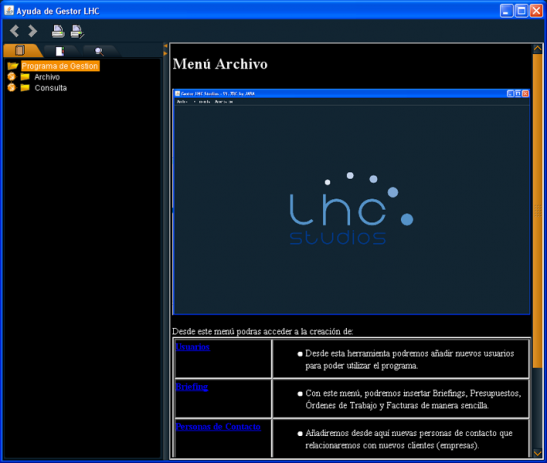The height and width of the screenshot is (463, 547).
Task: Open the Personas de Contacto link
Action: point(218,426)
